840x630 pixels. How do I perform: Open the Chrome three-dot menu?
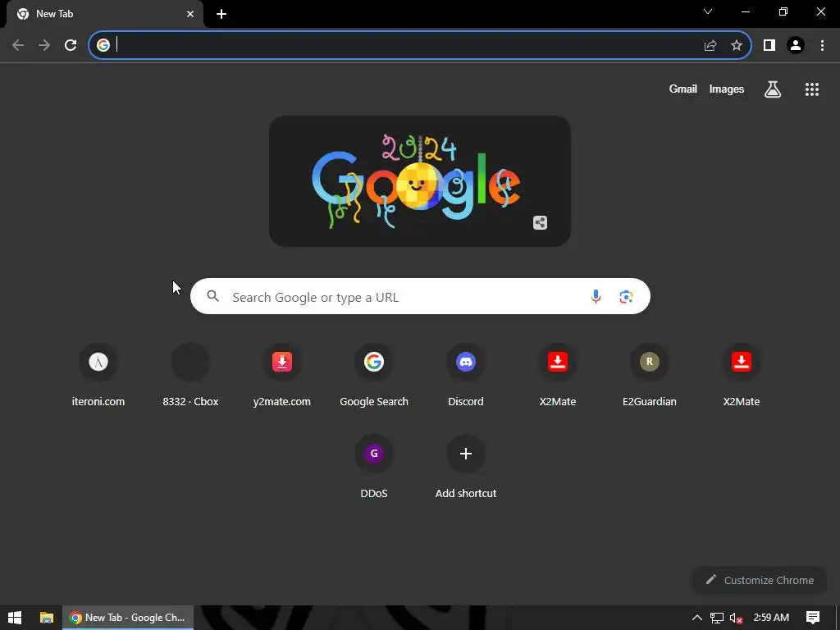[822, 45]
